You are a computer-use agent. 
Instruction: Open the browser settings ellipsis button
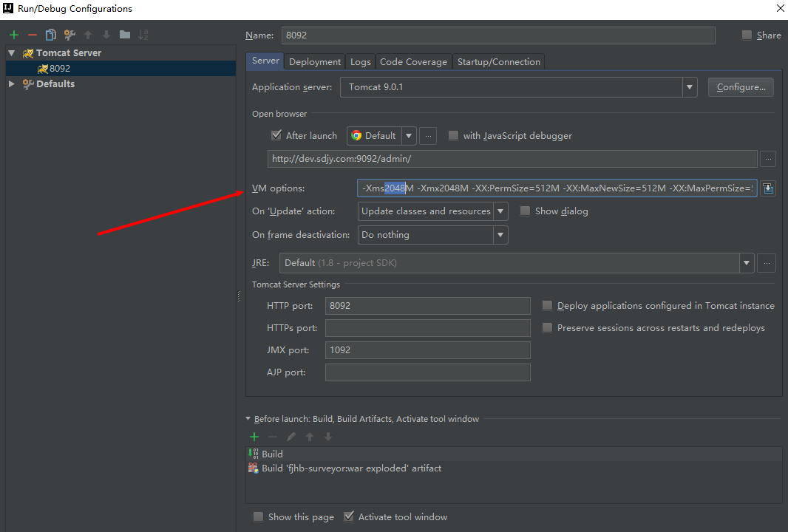[x=428, y=136]
